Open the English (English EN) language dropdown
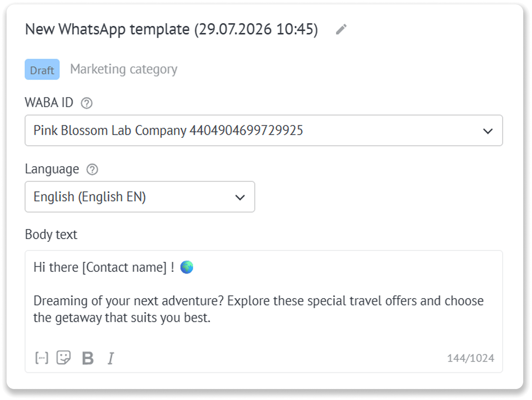The image size is (532, 400). [x=140, y=197]
